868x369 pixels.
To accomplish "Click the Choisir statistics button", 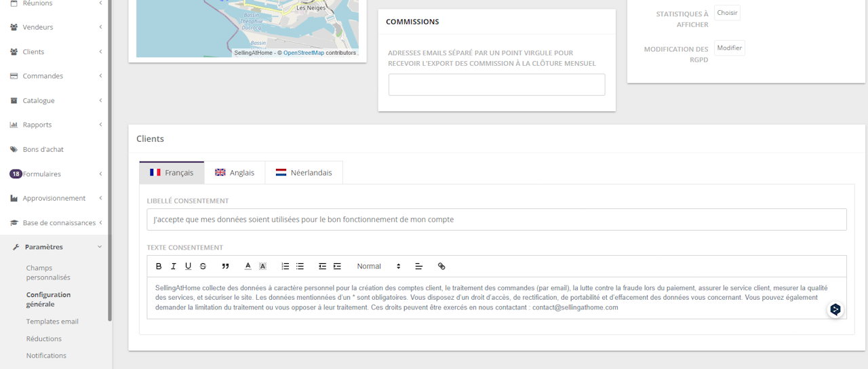I will (727, 13).
